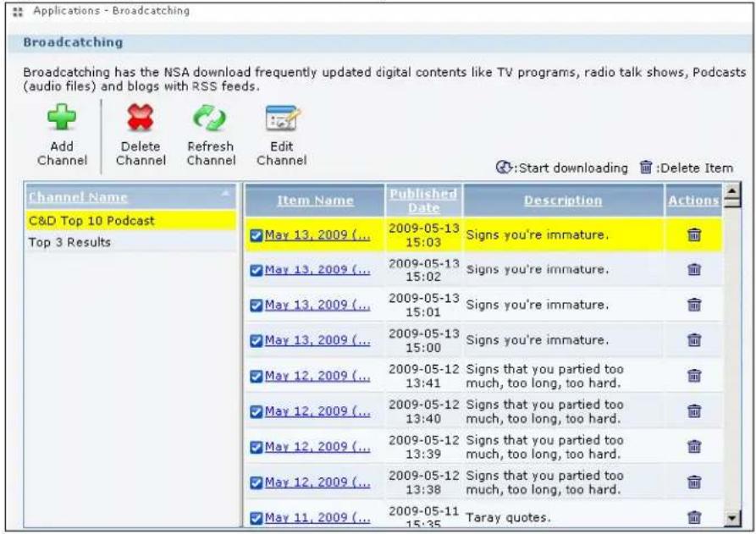Viewport: 756px width, 534px height.
Task: Click the 'Signs that you partied too much' description for 13:38
Action: [544, 482]
